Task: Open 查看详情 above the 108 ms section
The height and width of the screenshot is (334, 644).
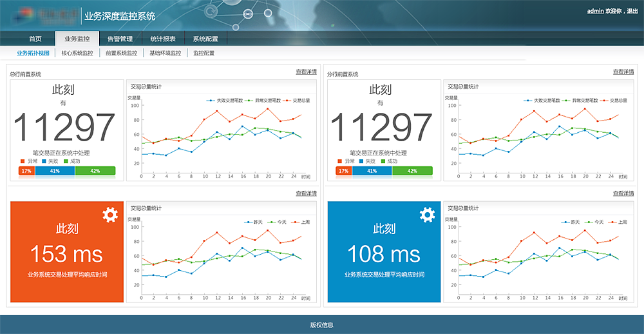Action: tap(623, 193)
